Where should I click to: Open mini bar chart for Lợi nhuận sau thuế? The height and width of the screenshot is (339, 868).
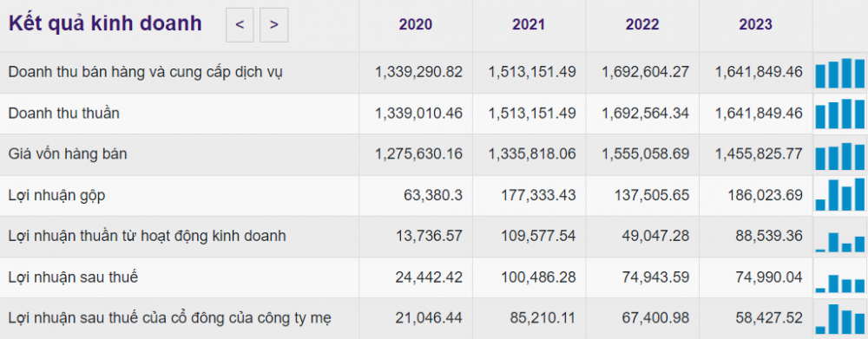pyautogui.click(x=839, y=277)
